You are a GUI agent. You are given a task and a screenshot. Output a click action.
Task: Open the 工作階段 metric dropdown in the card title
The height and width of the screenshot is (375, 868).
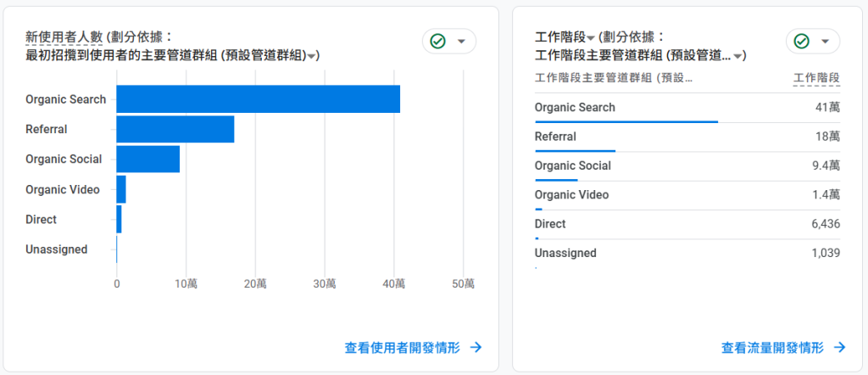coord(590,39)
